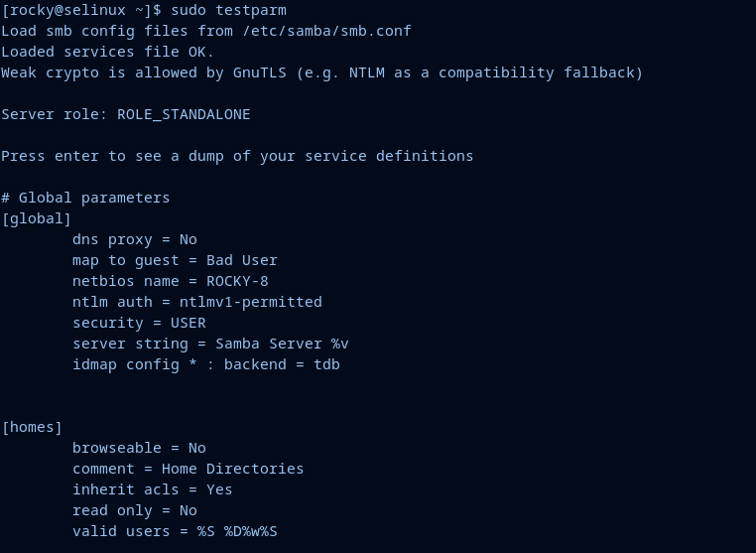Screen dimensions: 756x553
Task: Click the '# Global parameters' comment
Action: coord(85,198)
